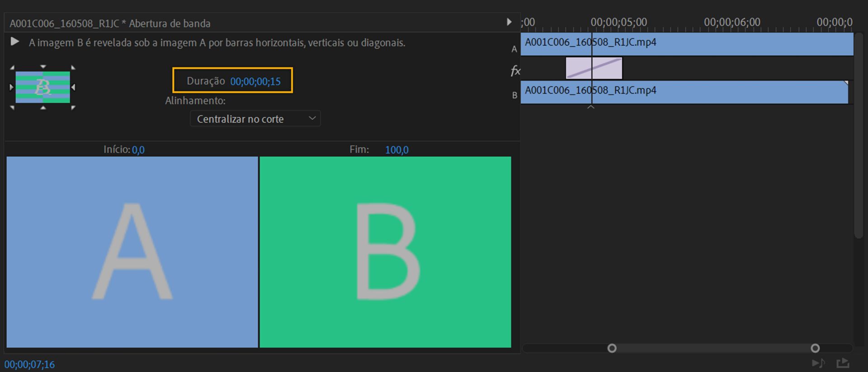
Task: Select the top-right corner edge selector
Action: (x=73, y=68)
